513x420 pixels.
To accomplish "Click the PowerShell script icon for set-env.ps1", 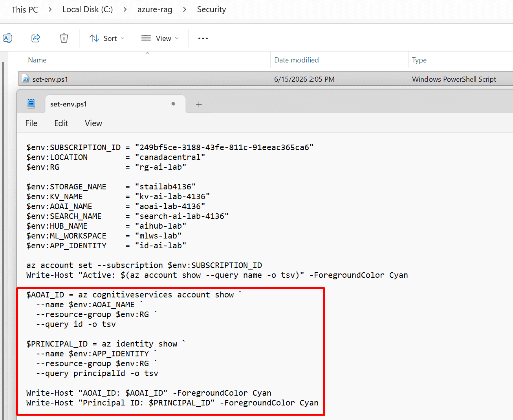I will coord(26,79).
